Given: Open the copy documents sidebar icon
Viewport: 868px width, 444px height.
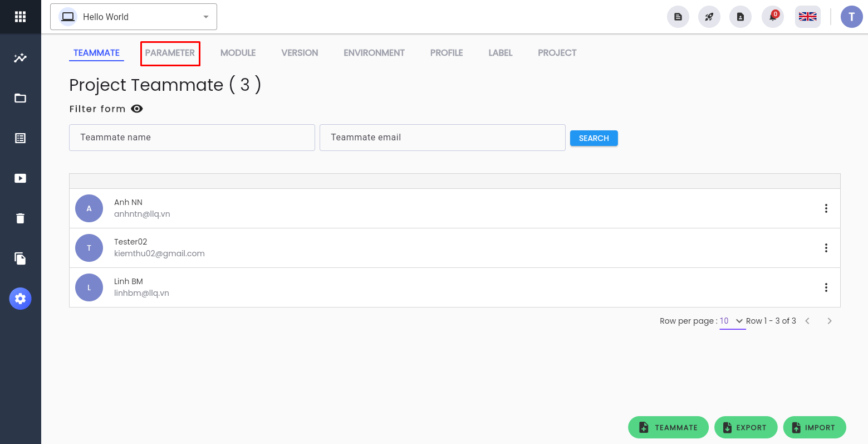Looking at the screenshot, I should (21, 258).
